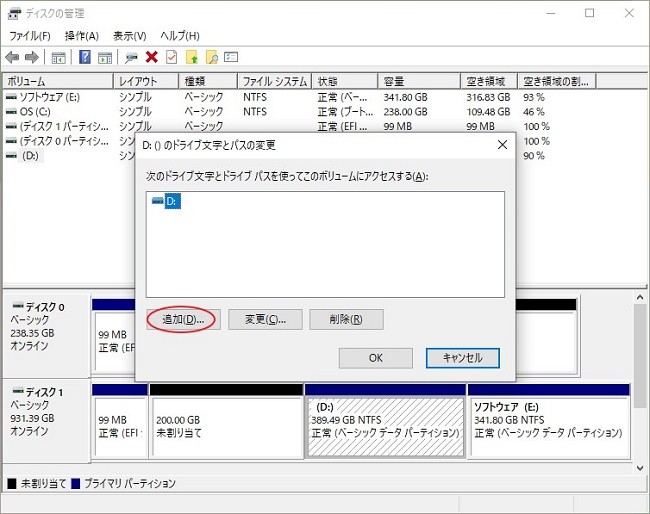Click Disk 1 icon in lower pane
This screenshot has height=514, width=650.
click(x=18, y=391)
